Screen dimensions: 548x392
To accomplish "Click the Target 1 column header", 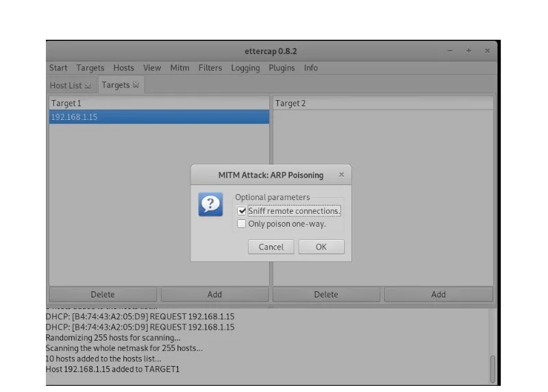I will click(x=159, y=103).
